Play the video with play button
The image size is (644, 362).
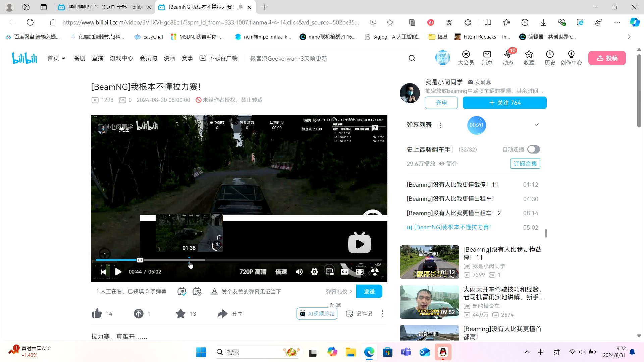click(118, 272)
